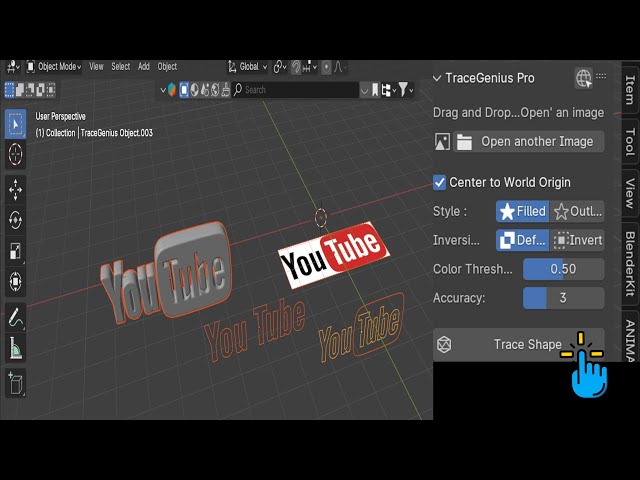Screen dimensions: 640x480
Task: Switch to the View sidebar tab
Action: 630,193
